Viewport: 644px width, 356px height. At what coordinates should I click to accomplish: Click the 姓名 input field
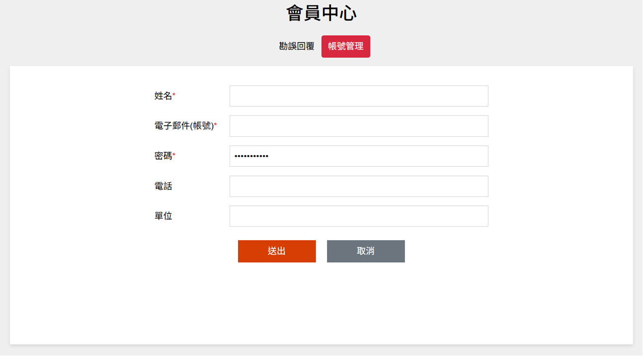pyautogui.click(x=358, y=96)
